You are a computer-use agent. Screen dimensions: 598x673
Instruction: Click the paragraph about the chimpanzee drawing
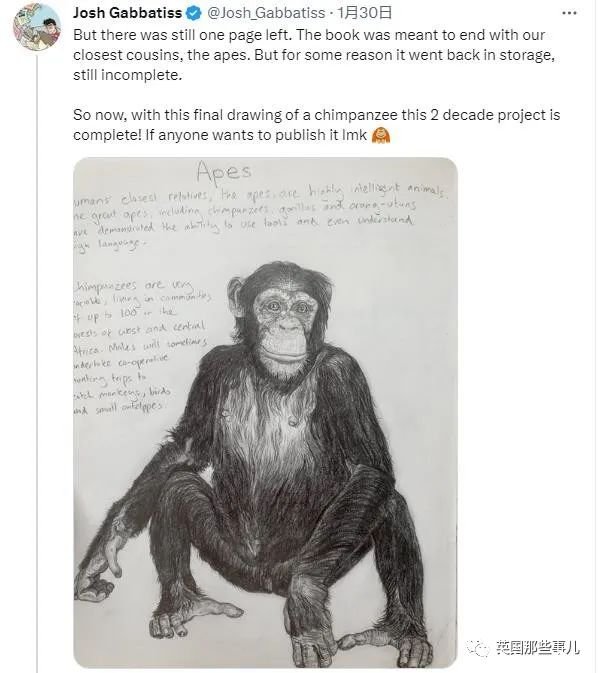[x=316, y=125]
